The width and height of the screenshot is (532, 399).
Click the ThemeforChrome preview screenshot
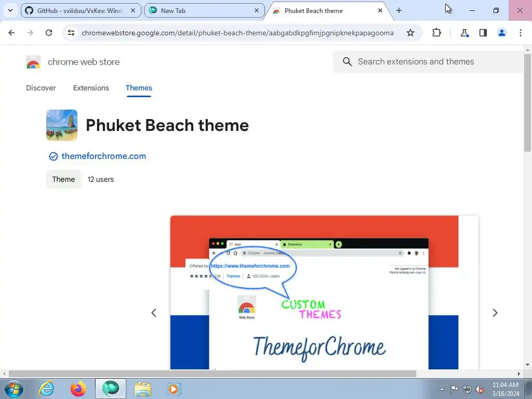click(324, 292)
